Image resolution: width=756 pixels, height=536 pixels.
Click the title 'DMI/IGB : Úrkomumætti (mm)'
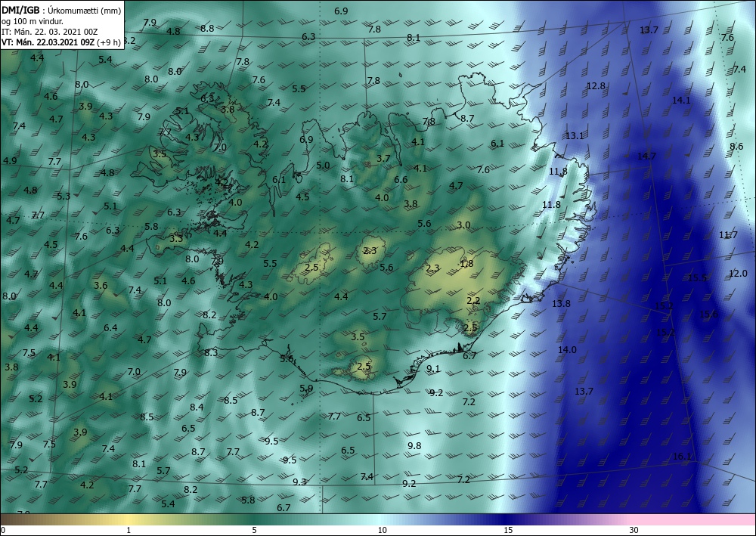[x=61, y=10]
